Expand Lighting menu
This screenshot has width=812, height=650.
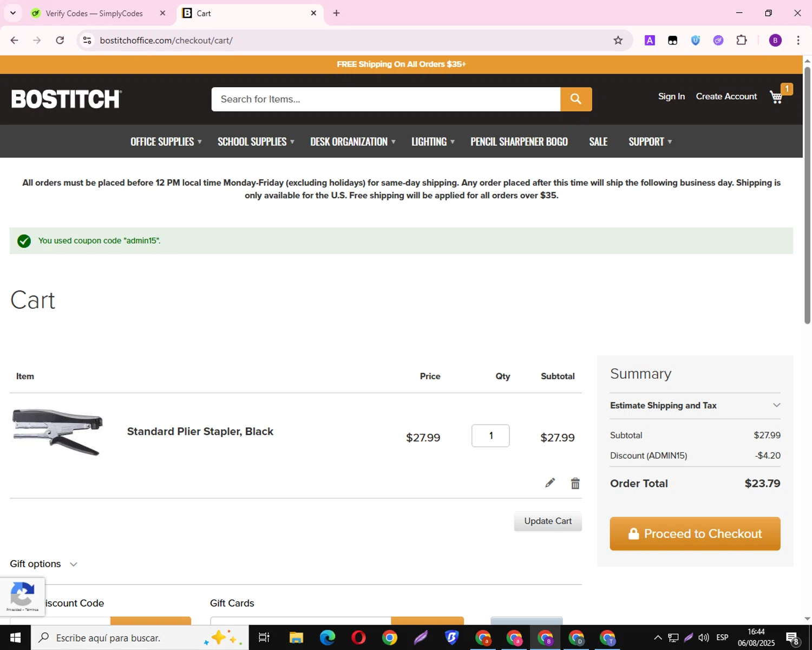point(433,141)
